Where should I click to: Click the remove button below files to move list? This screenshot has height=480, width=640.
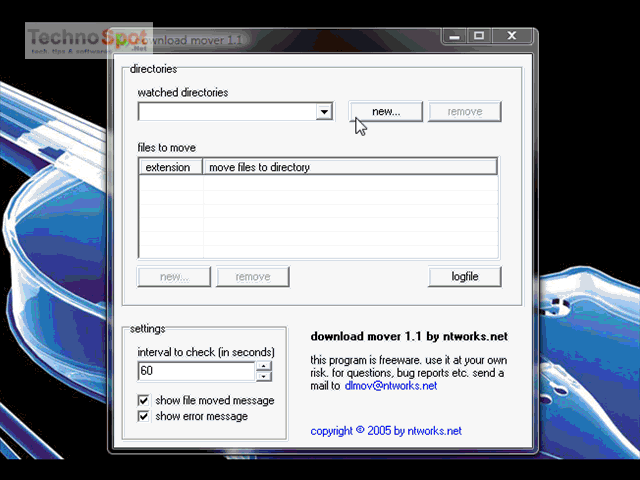point(253,277)
